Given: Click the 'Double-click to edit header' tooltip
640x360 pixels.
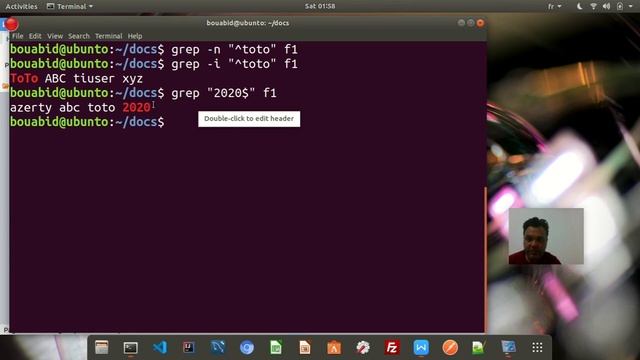Looking at the screenshot, I should [x=249, y=119].
